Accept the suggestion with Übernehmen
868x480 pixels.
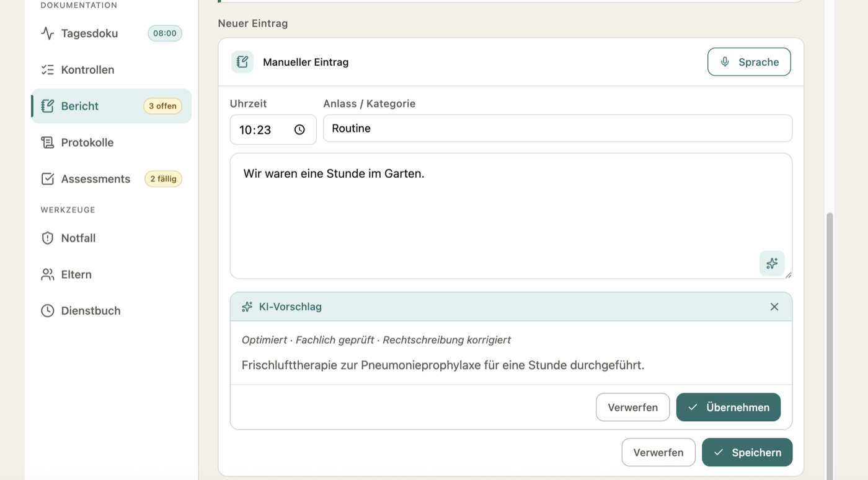728,408
